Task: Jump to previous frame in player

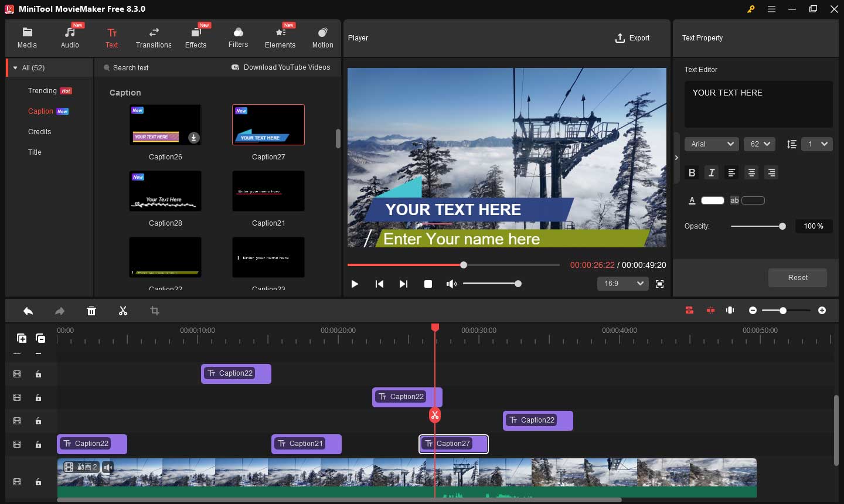Action: pyautogui.click(x=379, y=284)
